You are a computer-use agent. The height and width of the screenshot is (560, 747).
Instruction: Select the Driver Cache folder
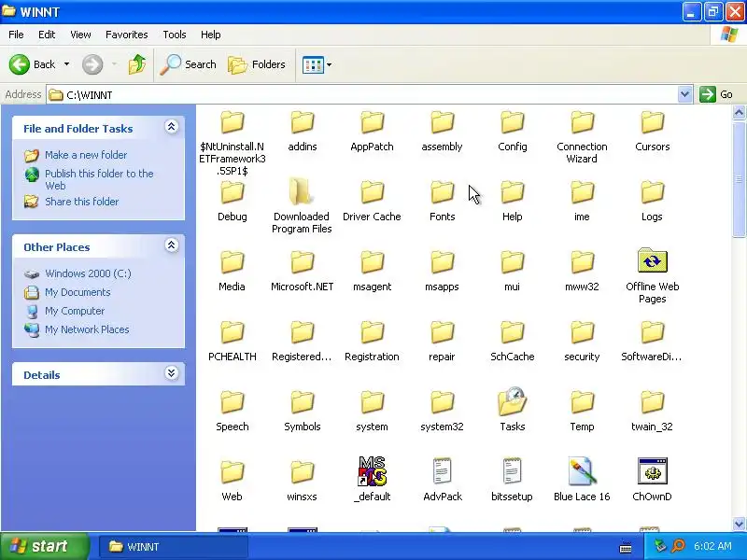click(372, 201)
